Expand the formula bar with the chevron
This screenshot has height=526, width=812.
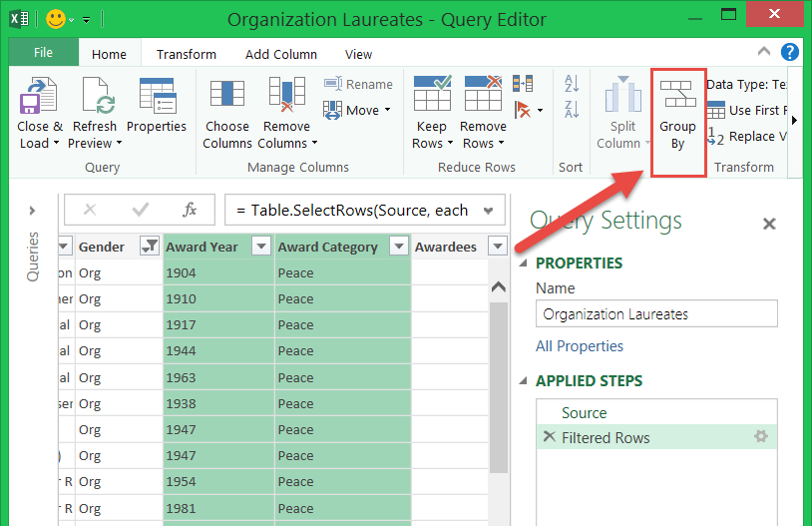tap(488, 211)
